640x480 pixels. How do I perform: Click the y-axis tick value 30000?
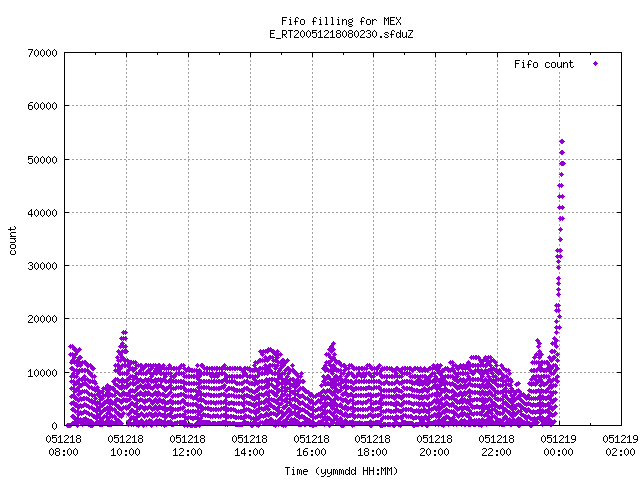pos(42,266)
